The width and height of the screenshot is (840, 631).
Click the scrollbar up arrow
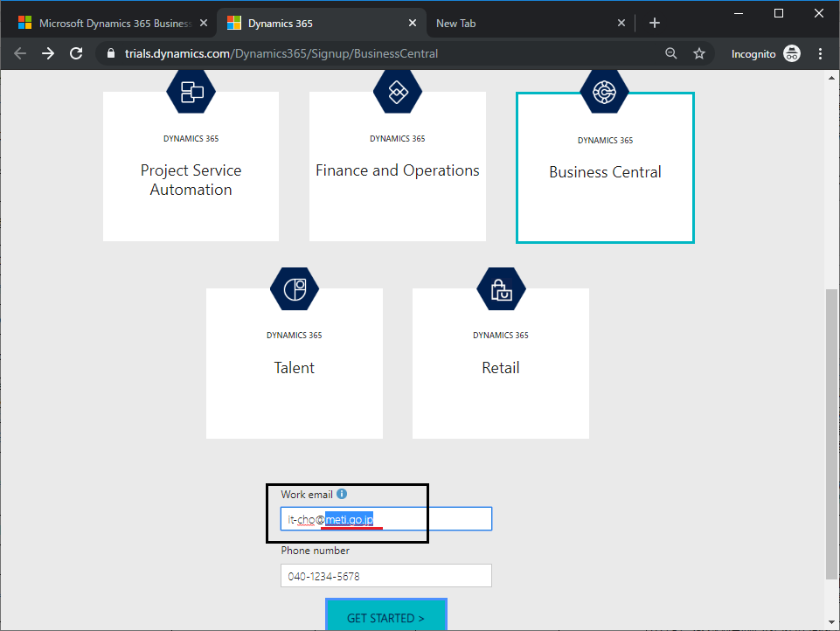831,78
